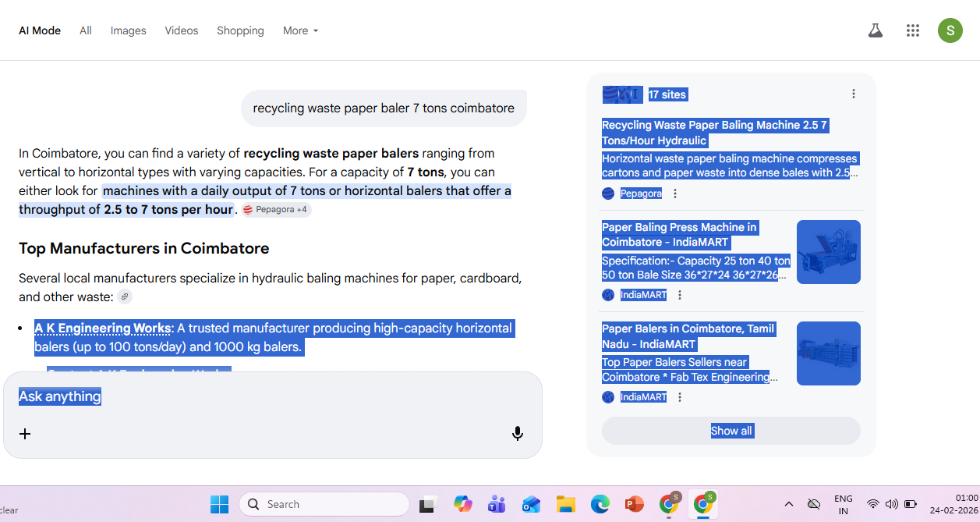Switch to the Shopping tab
The height and width of the screenshot is (522, 980).
tap(240, 30)
